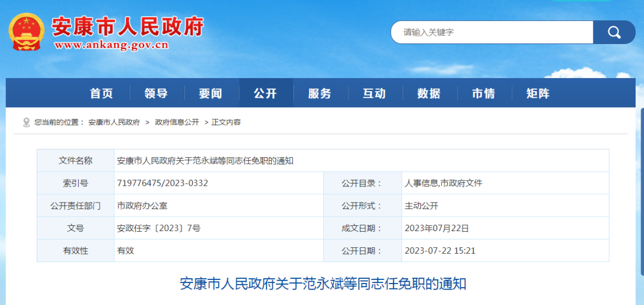Image resolution: width=644 pixels, height=305 pixels.
Task: Click the blue article headline text
Action: pyautogui.click(x=323, y=284)
